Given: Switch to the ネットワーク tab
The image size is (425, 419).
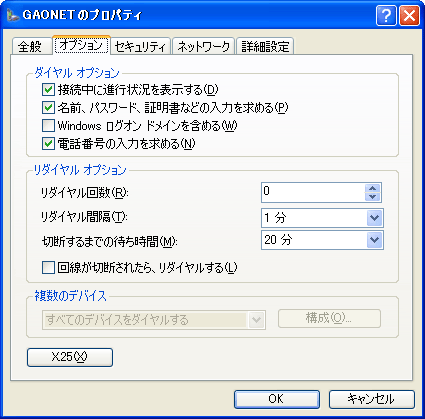Looking at the screenshot, I should (204, 46).
